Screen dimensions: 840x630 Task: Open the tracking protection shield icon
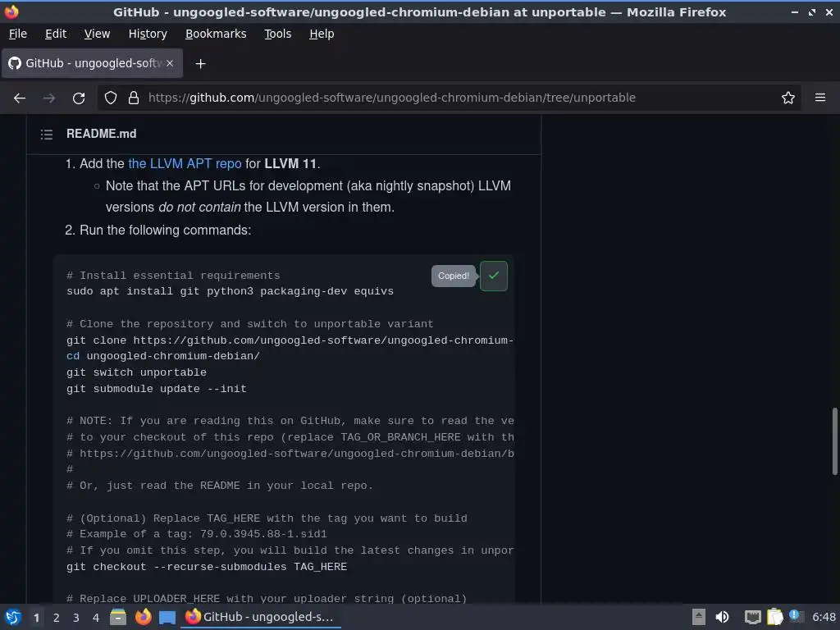click(x=111, y=98)
